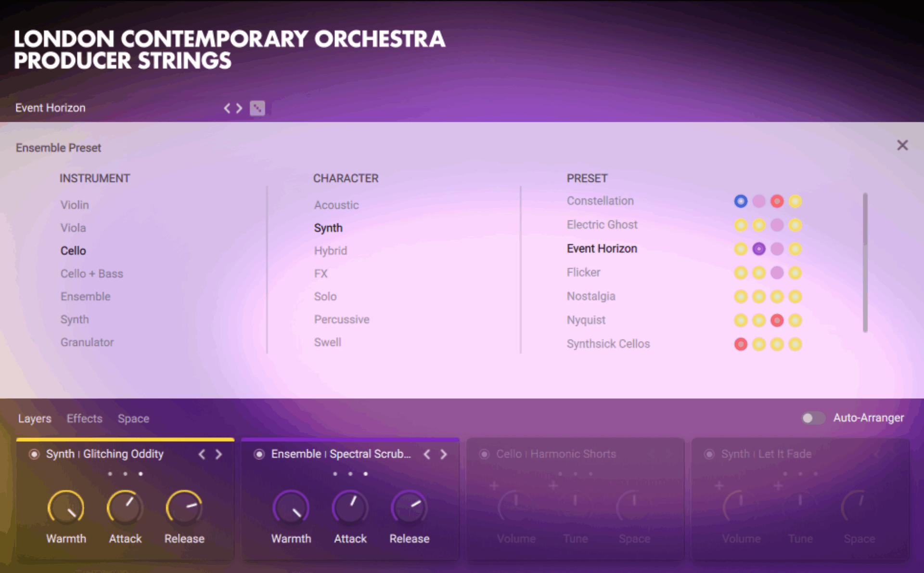Click the randomize dice icon beside Event Horizon
This screenshot has height=573, width=924.
pos(257,108)
